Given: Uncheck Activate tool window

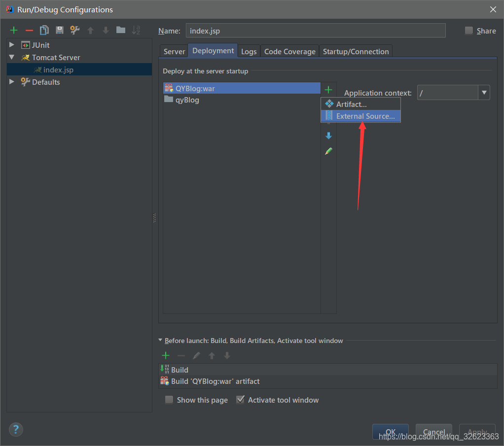Looking at the screenshot, I should click(x=240, y=399).
